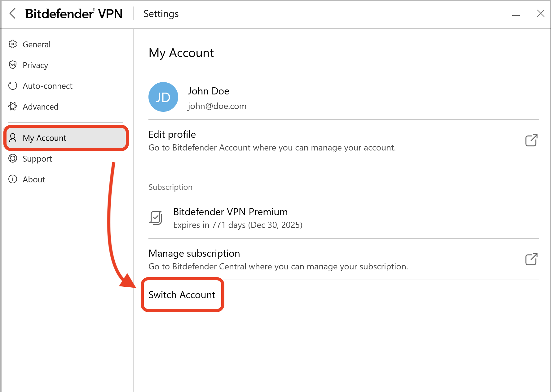Click the Bitdefender VPN Premium subscription entry

click(x=230, y=211)
